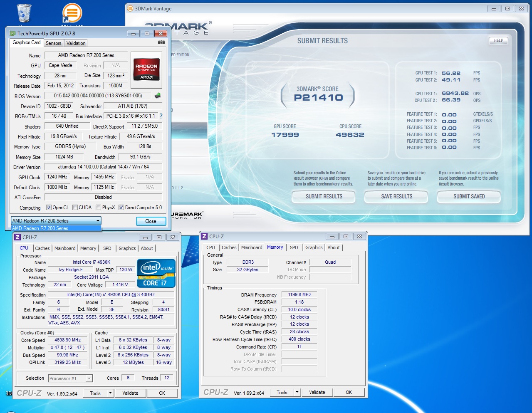Click the BIOS save chip icon
Screen dimensions: 532x413
coord(158,96)
